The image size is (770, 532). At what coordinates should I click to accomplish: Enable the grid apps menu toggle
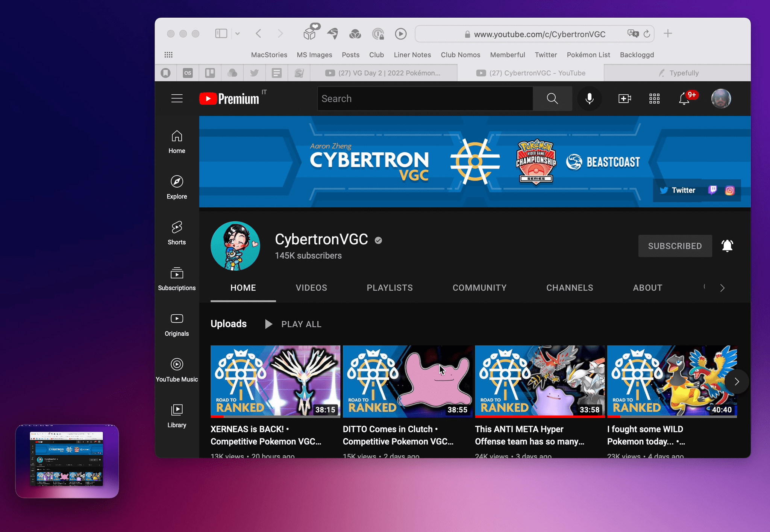click(654, 98)
